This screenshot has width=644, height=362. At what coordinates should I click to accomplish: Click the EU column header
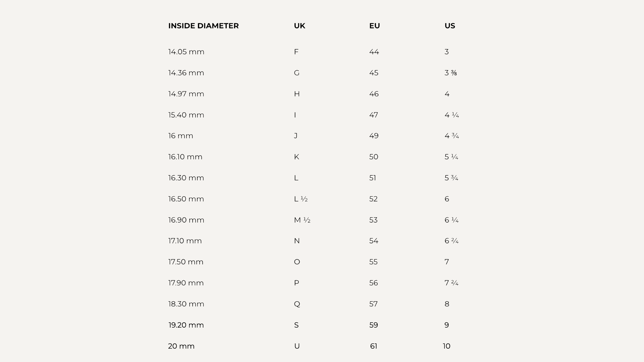tap(374, 26)
